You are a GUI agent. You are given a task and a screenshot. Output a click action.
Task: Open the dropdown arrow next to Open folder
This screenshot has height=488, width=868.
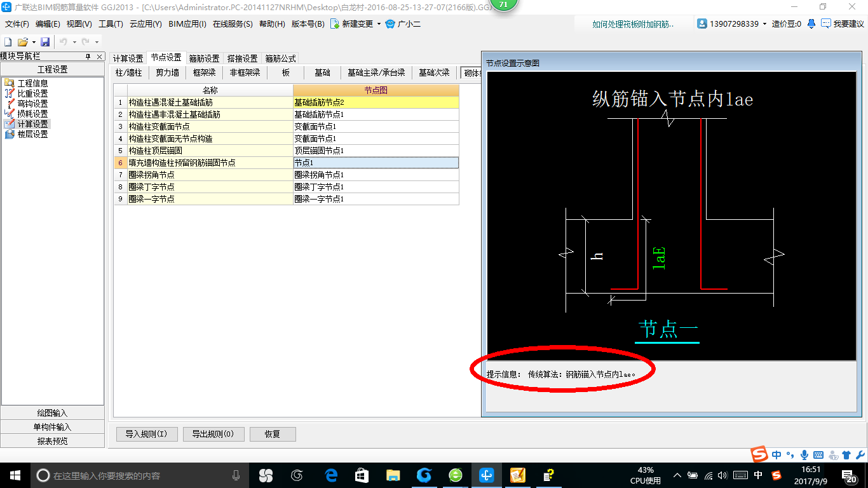[33, 43]
